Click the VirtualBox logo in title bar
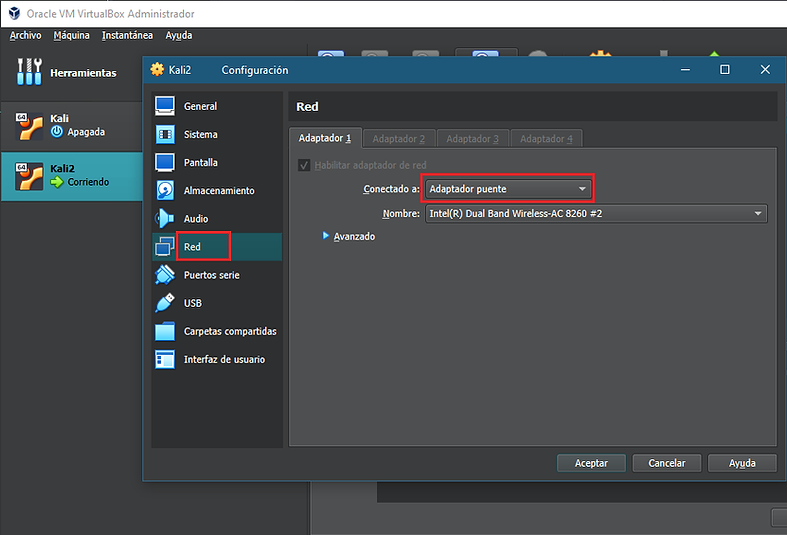The image size is (787, 535). tap(15, 14)
